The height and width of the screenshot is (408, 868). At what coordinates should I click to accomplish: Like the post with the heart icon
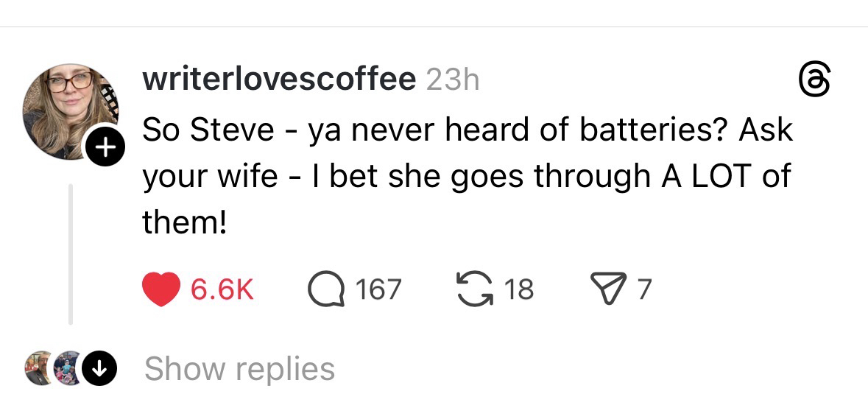(160, 289)
